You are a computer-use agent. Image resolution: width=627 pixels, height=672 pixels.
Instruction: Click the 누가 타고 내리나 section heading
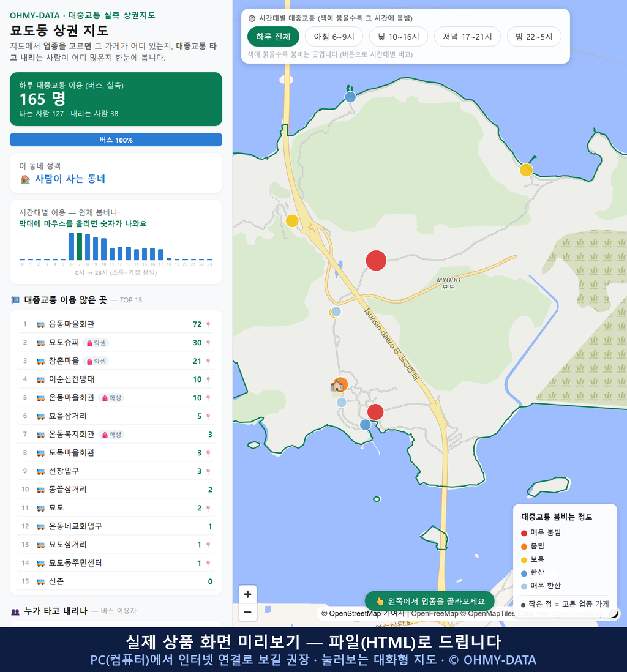[x=56, y=611]
